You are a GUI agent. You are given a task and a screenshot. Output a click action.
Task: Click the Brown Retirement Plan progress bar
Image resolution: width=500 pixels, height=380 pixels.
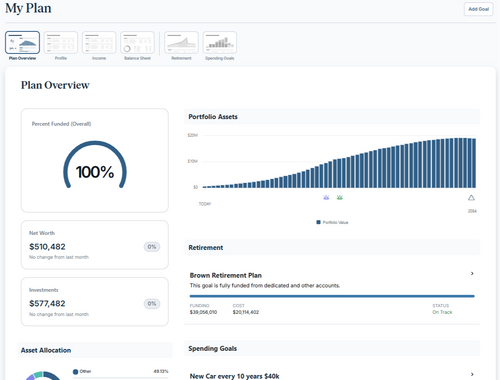tap(332, 296)
